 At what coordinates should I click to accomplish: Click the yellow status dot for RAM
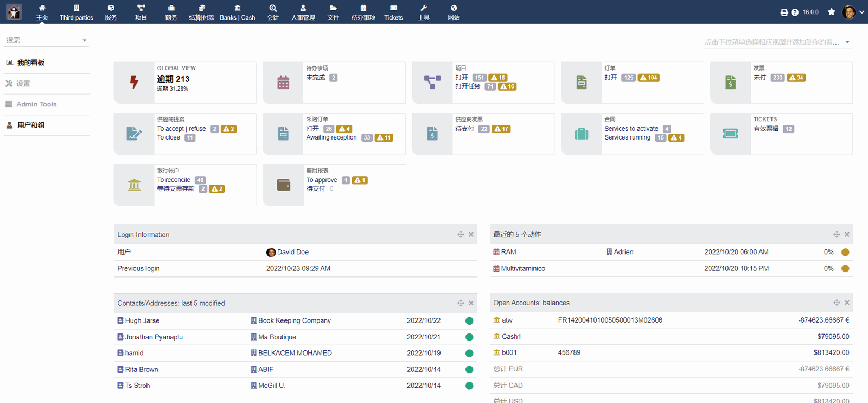pyautogui.click(x=845, y=252)
